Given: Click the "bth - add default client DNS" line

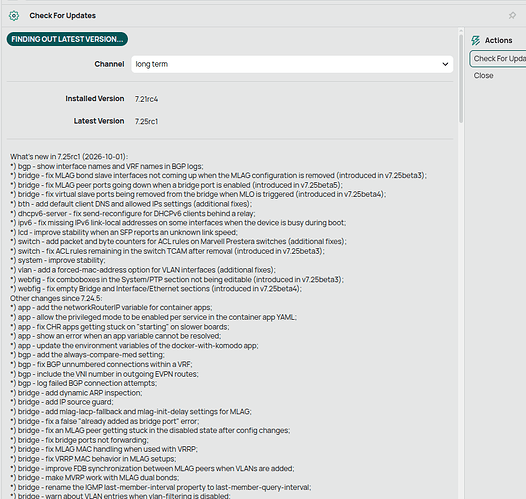Looking at the screenshot, I should (131, 204).
